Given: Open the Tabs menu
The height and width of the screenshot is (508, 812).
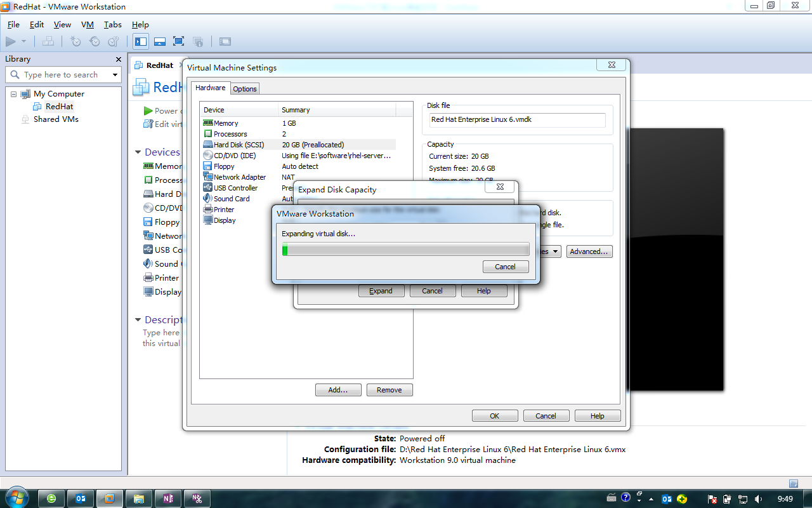Looking at the screenshot, I should coord(113,25).
